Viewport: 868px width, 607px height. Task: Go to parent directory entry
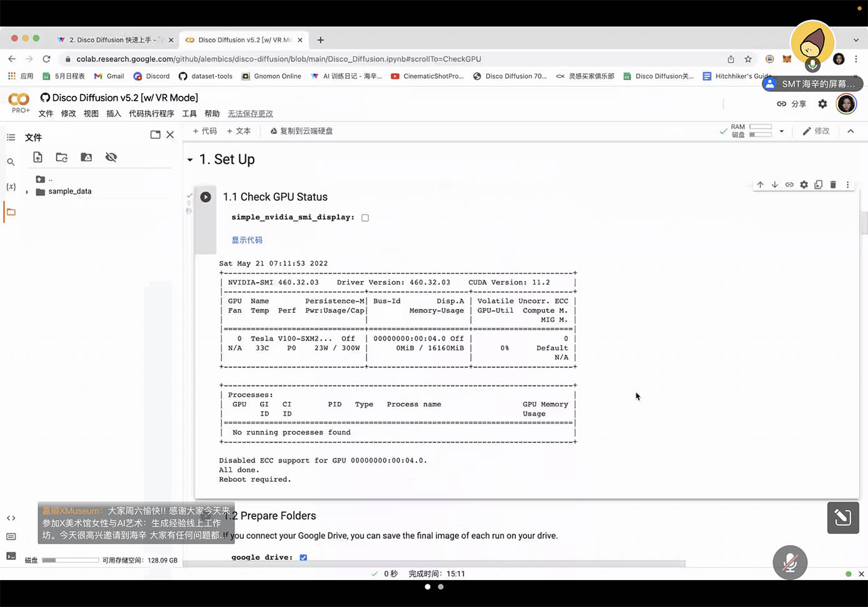[44, 180]
